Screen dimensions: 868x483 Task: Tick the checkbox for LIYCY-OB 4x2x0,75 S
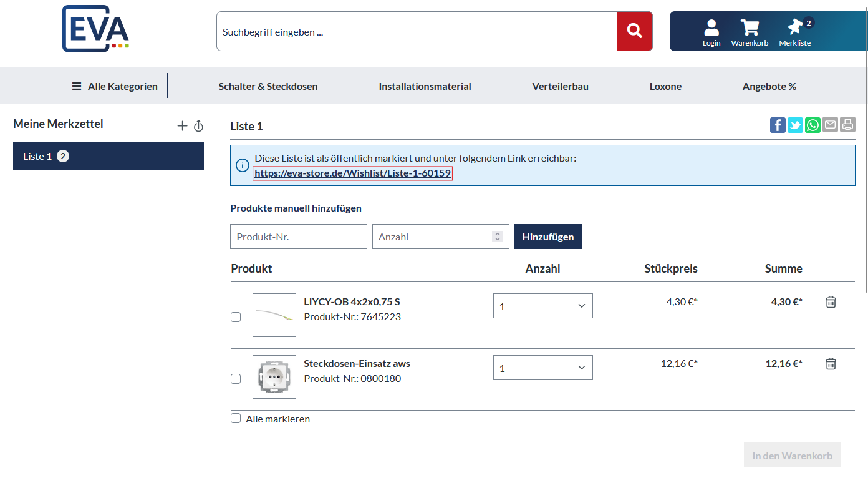236,317
